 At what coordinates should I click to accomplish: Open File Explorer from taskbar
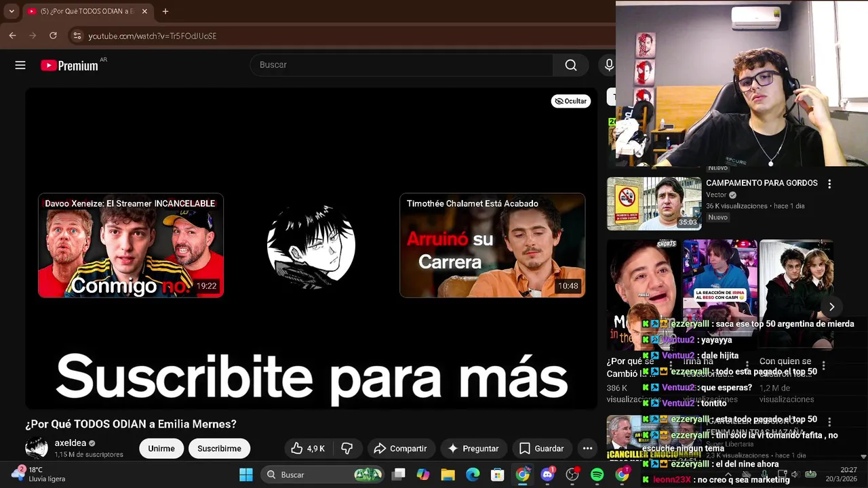point(448,474)
